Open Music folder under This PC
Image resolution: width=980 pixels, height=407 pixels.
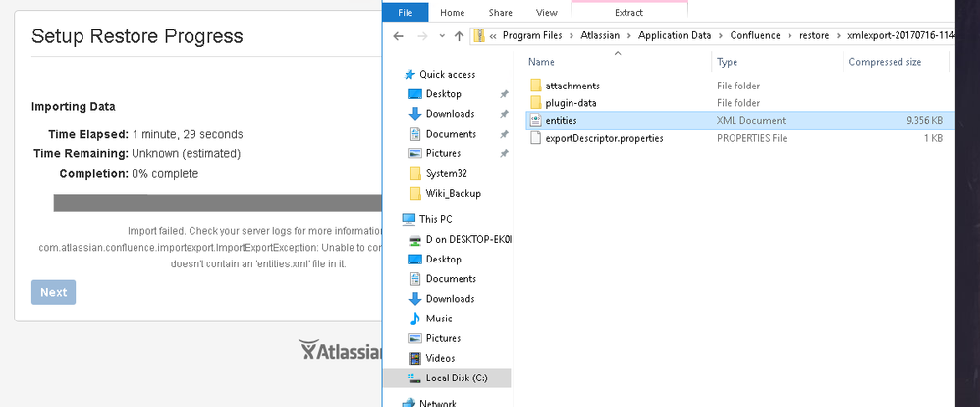[x=439, y=319]
